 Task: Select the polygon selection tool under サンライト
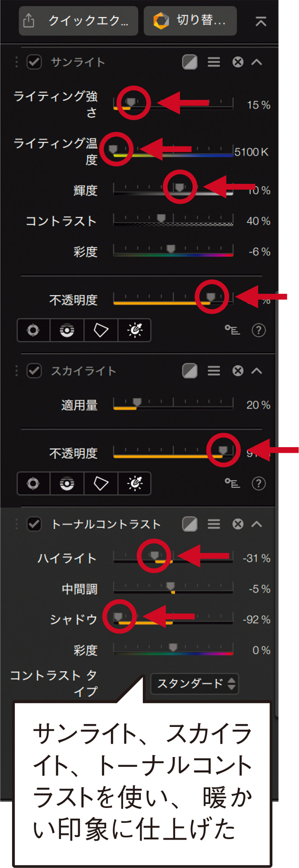tap(100, 330)
